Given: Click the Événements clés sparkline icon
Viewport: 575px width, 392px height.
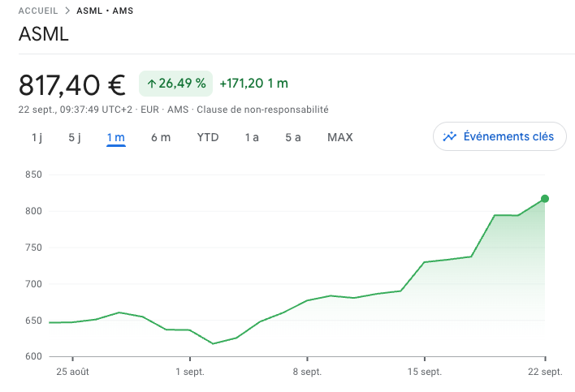Looking at the screenshot, I should click(450, 137).
